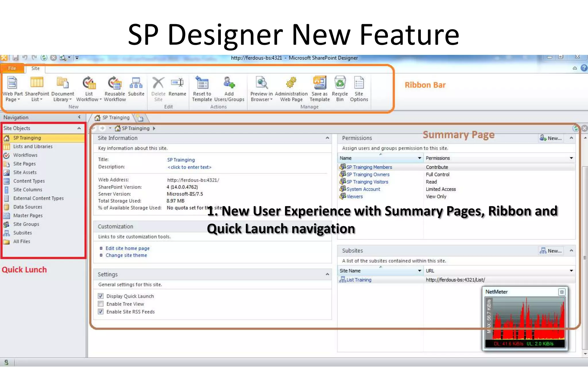Screen dimensions: 588x368
Task: Open the List Training subsite
Action: (359, 280)
